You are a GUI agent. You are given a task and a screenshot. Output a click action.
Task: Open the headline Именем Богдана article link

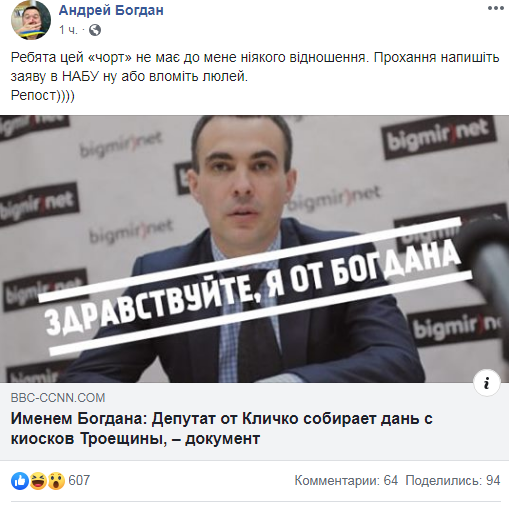pos(222,428)
